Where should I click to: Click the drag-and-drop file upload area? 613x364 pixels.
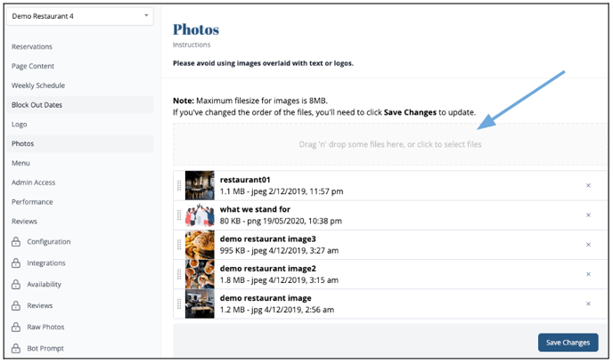[x=390, y=144]
